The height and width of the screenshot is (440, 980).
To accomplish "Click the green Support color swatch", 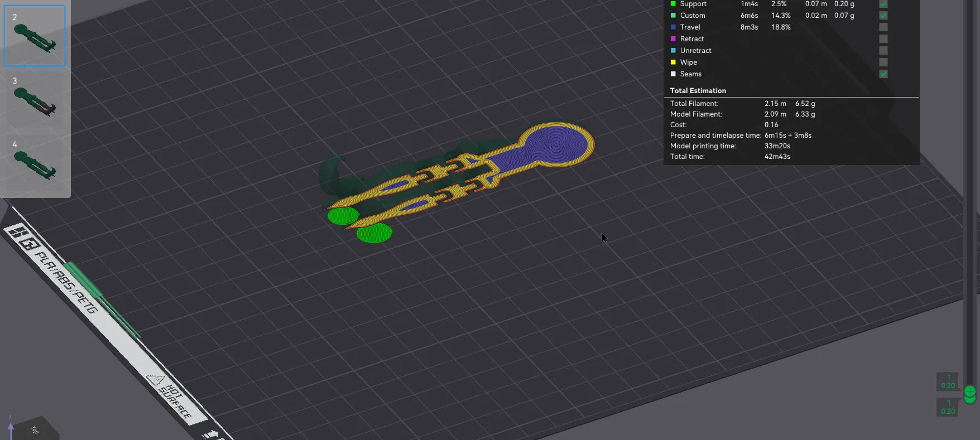I will coord(673,4).
